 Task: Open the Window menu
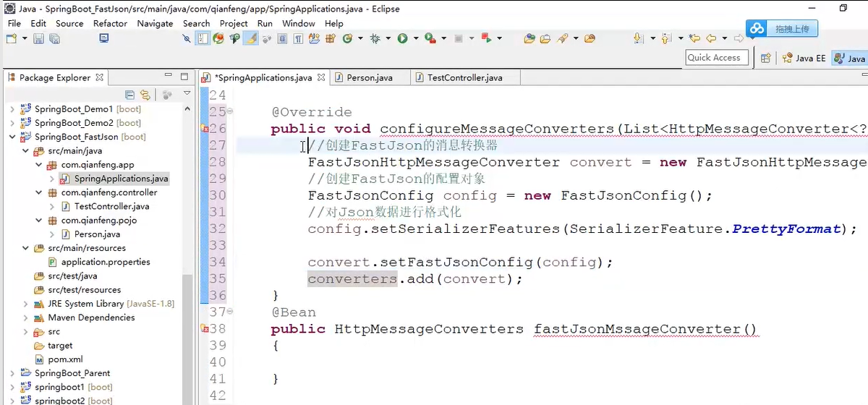click(x=299, y=23)
